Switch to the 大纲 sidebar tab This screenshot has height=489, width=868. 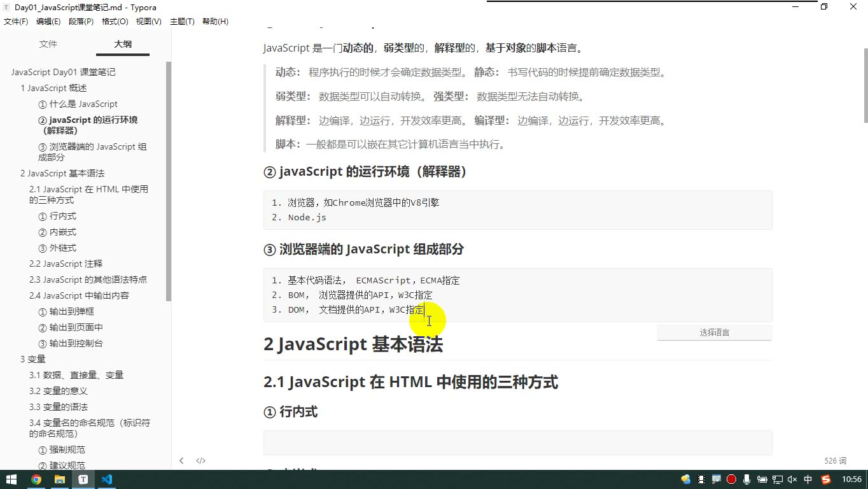[123, 44]
